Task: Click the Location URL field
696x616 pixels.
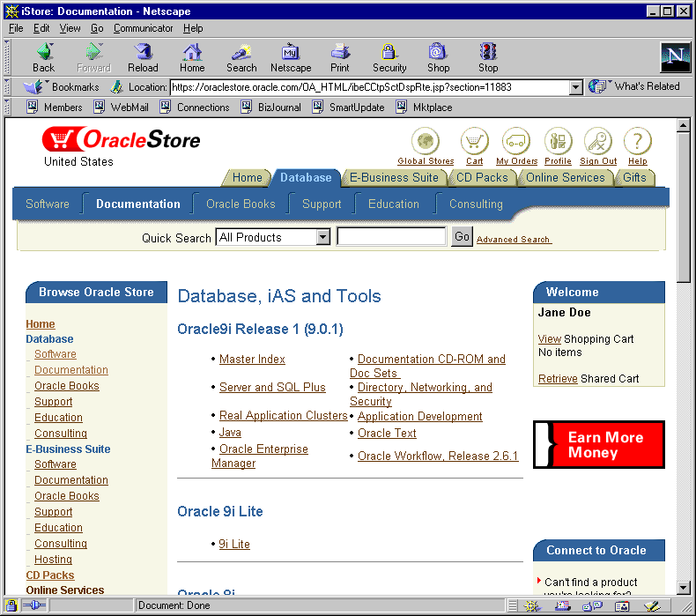Action: (x=370, y=87)
